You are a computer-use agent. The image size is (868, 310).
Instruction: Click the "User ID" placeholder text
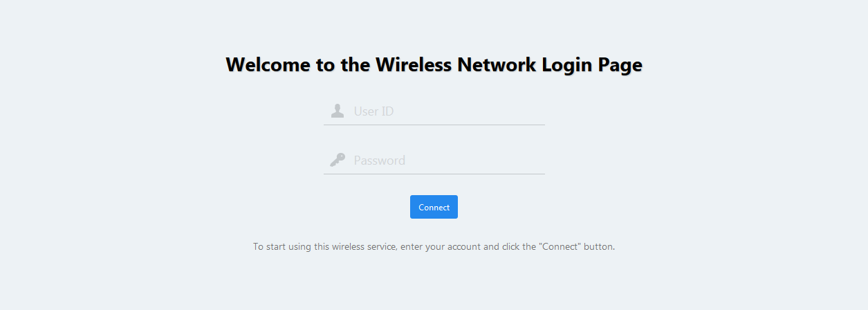point(373,111)
